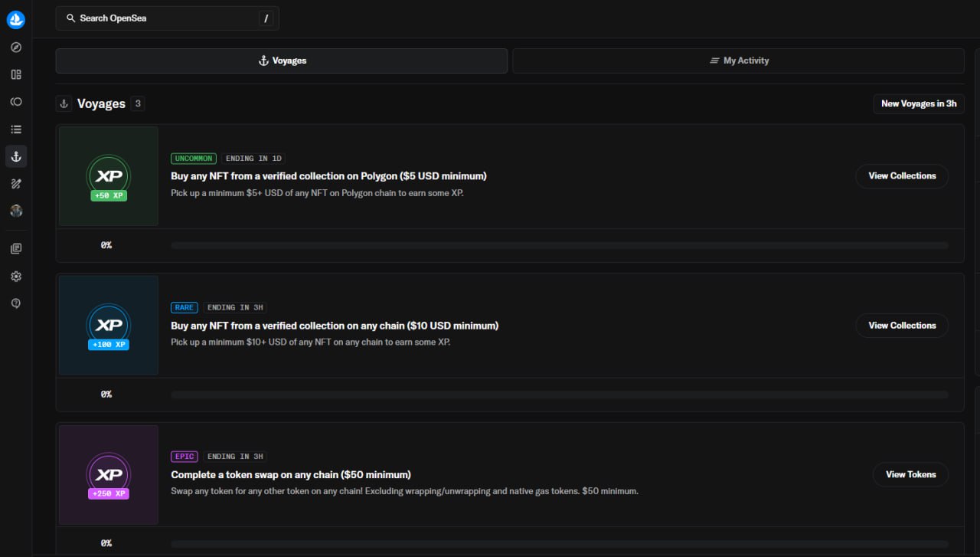Viewport: 980px width, 557px height.
Task: Click the View Tokens button
Action: coord(910,474)
